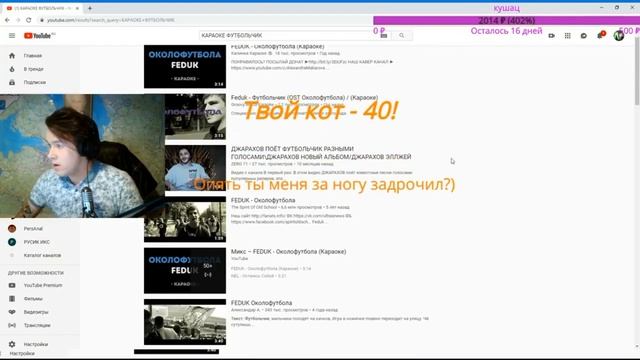The image size is (640, 360).
Task: Click the address bar URL
Action: [110, 20]
